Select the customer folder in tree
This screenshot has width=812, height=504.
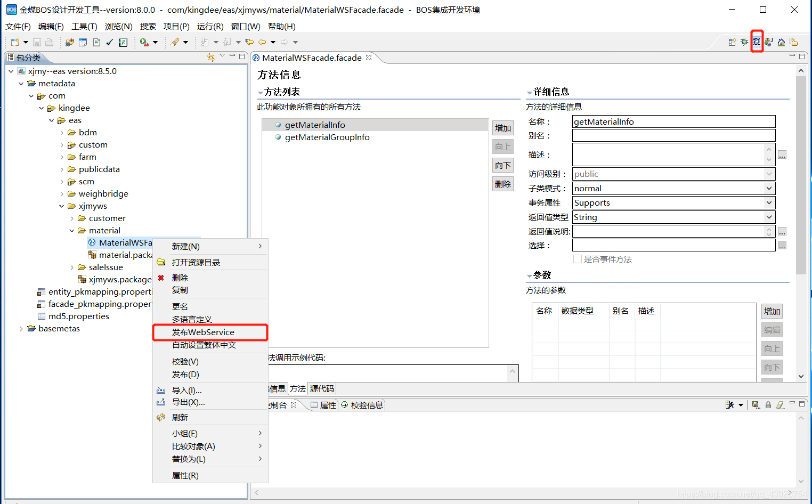tap(107, 218)
